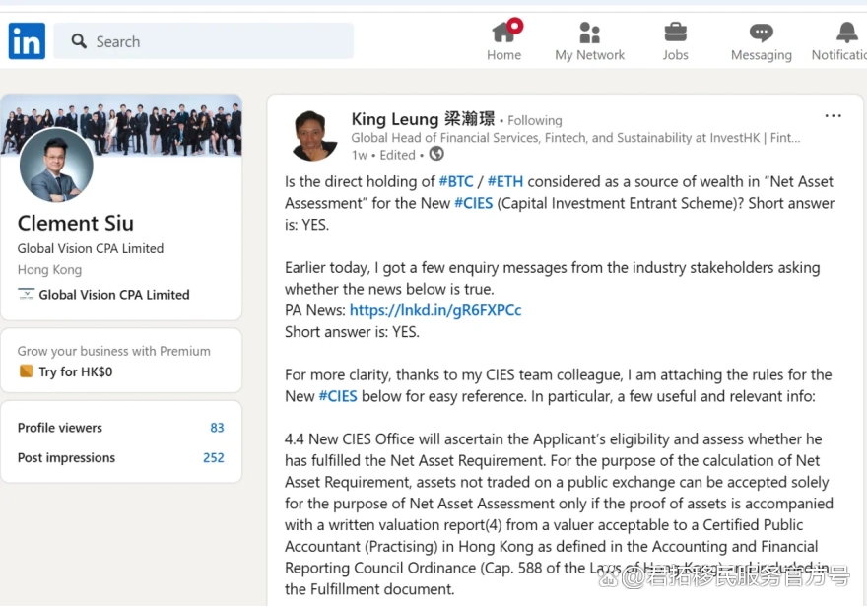
Task: Click the Try for HK$0 Premium offer
Action: pyautogui.click(x=75, y=371)
